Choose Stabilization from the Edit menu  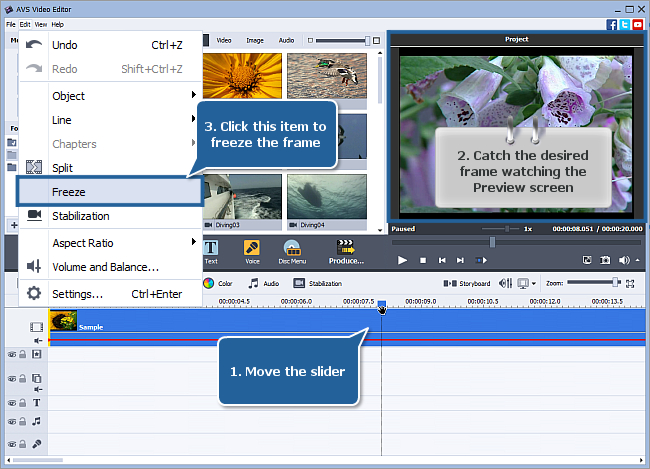tap(110, 216)
